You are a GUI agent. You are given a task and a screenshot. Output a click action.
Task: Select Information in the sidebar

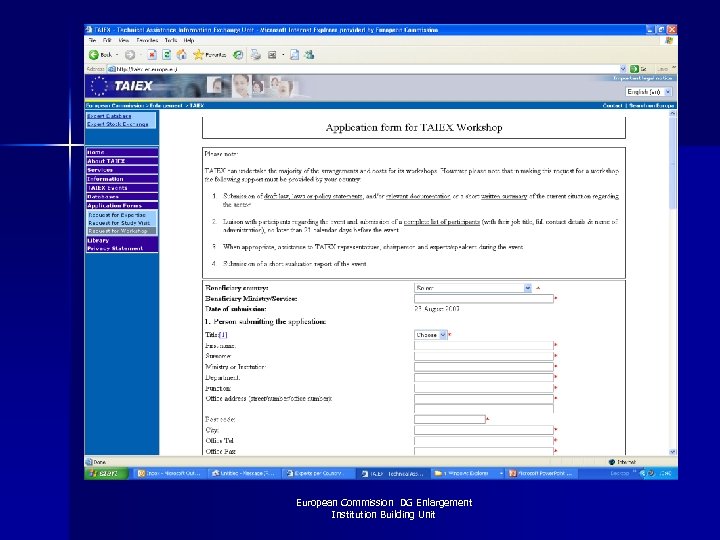pyautogui.click(x=122, y=179)
